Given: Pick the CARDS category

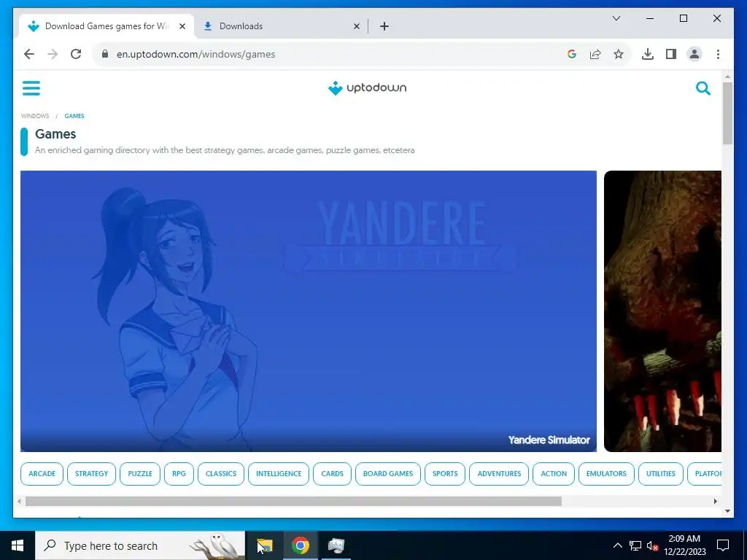Looking at the screenshot, I should [x=332, y=474].
